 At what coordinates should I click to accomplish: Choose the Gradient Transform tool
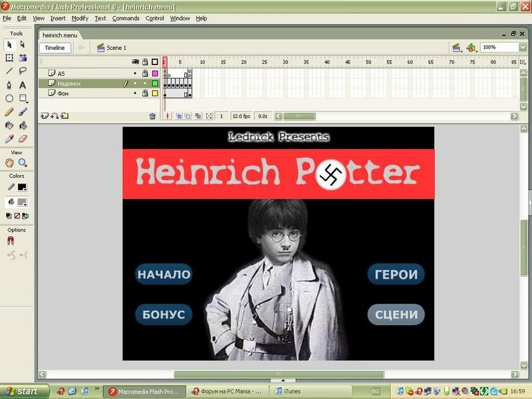[x=23, y=58]
